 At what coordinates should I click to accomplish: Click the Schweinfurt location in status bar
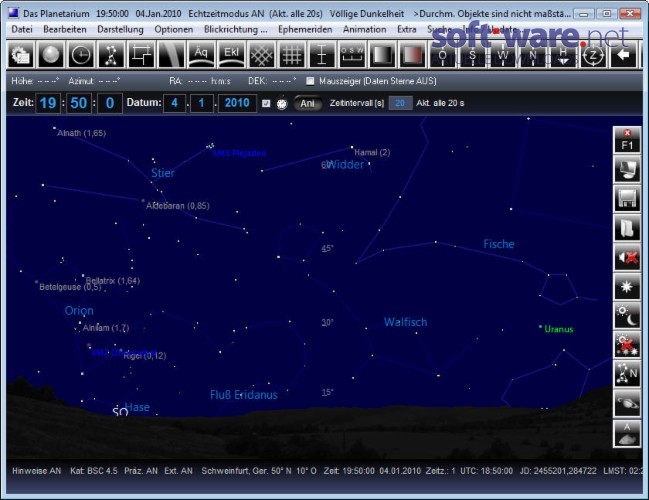point(259,471)
